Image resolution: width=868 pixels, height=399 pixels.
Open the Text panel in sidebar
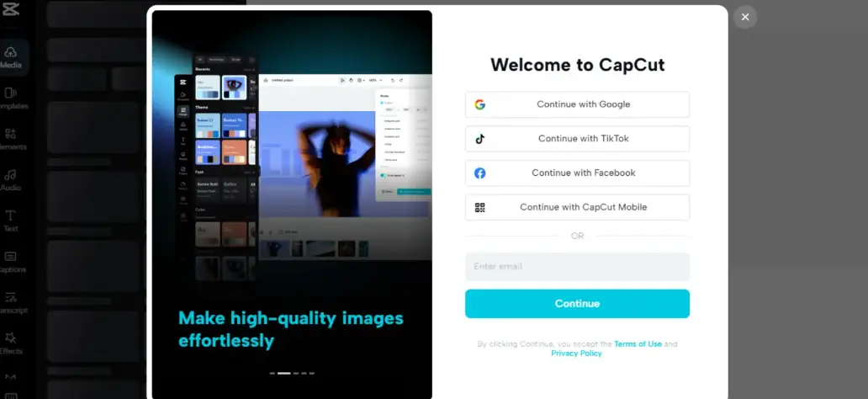11,221
